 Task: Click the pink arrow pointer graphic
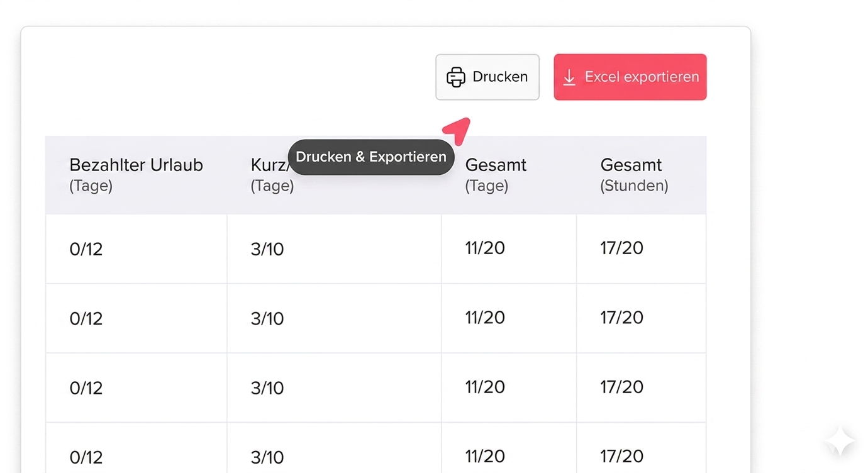[x=457, y=128]
